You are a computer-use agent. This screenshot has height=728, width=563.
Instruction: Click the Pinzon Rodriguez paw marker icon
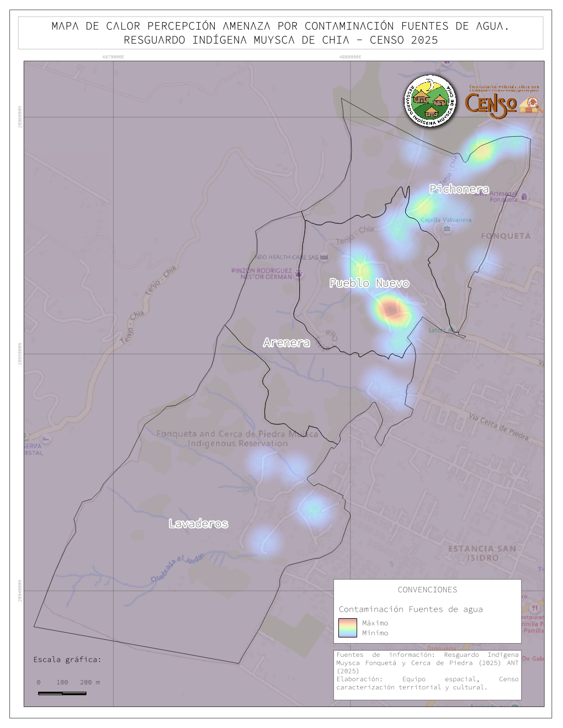[x=299, y=274]
